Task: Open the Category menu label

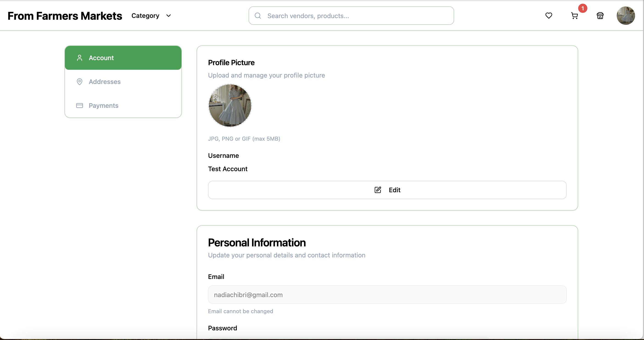Action: 145,16
